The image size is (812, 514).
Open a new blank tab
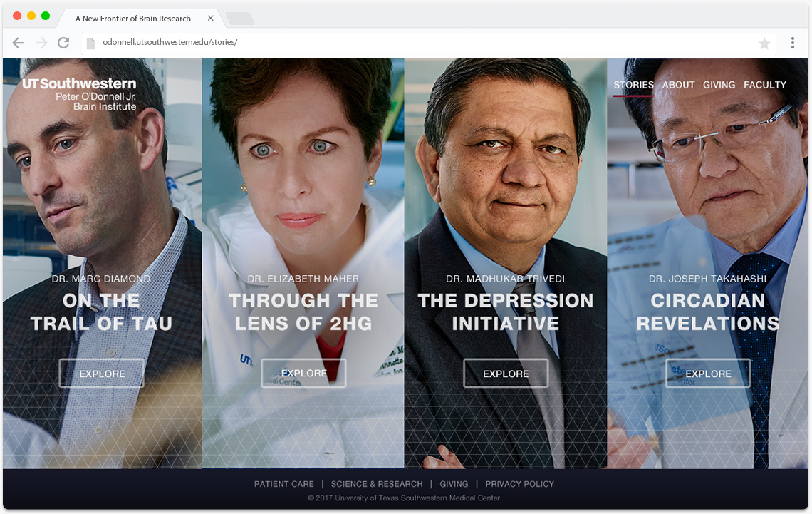click(x=240, y=19)
